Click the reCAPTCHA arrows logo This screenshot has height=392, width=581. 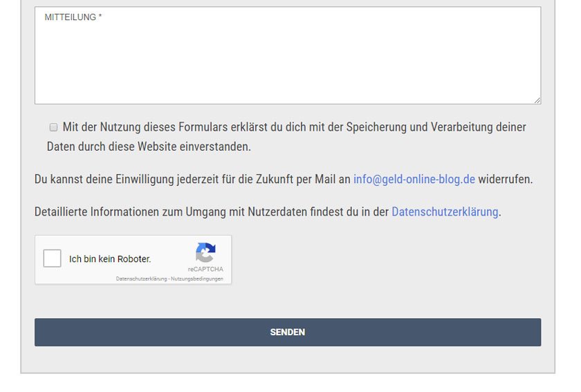(x=205, y=252)
